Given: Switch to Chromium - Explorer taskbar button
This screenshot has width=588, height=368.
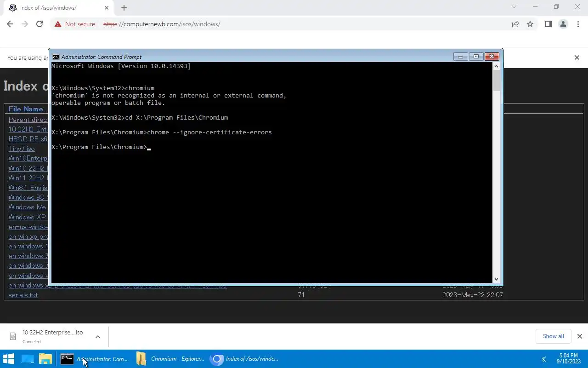Looking at the screenshot, I should 170,359.
